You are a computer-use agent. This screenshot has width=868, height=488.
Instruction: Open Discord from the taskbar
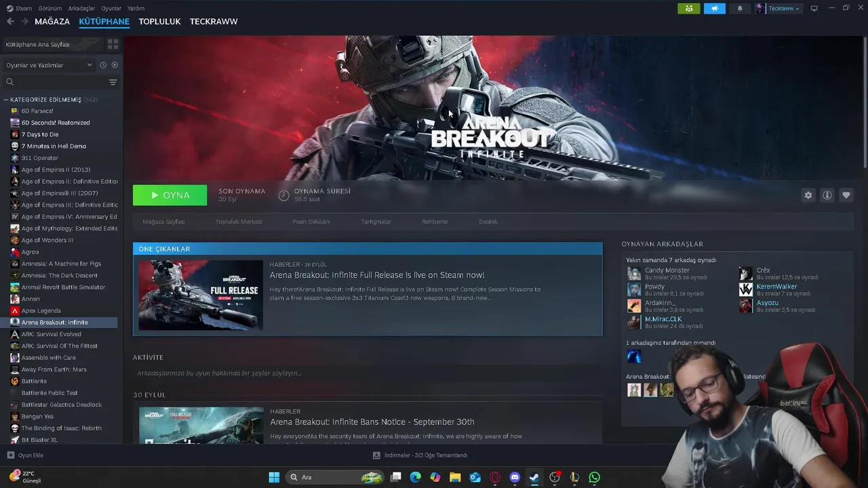515,477
